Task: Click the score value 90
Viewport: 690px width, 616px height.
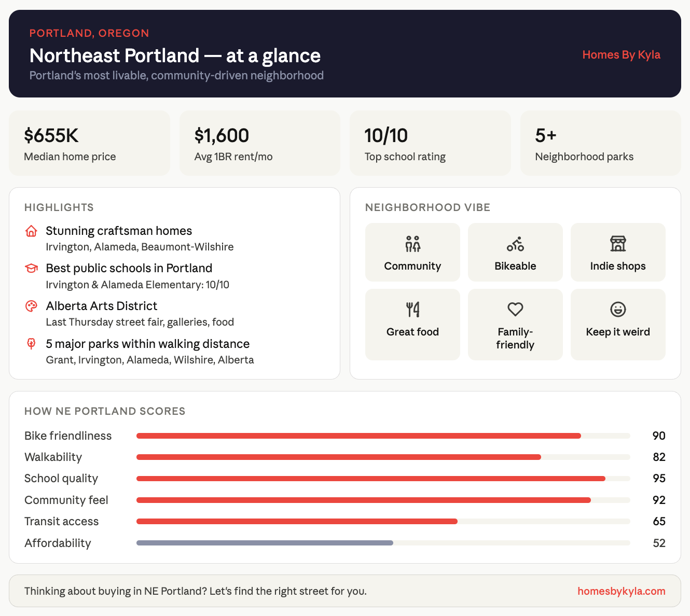Action: point(659,436)
